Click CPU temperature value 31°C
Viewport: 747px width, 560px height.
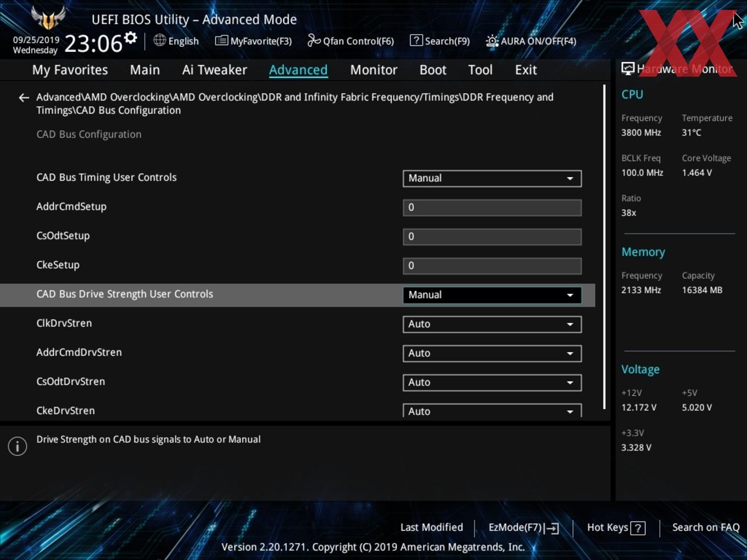pos(692,133)
